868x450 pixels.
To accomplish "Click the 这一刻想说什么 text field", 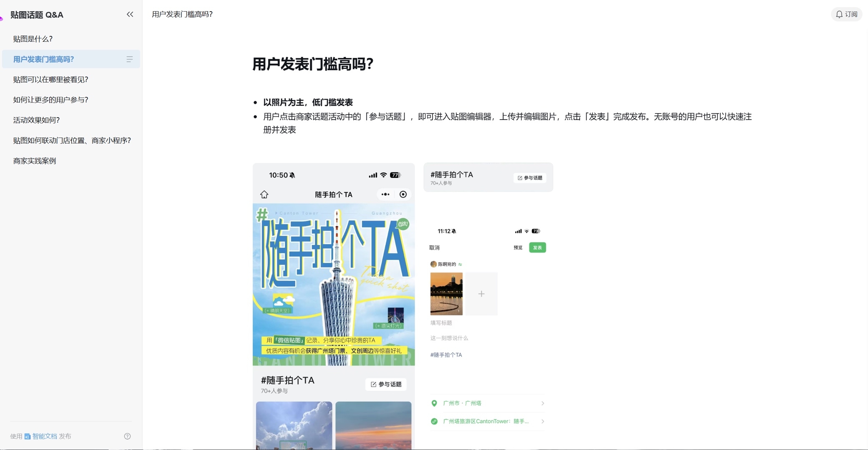I will [449, 338].
